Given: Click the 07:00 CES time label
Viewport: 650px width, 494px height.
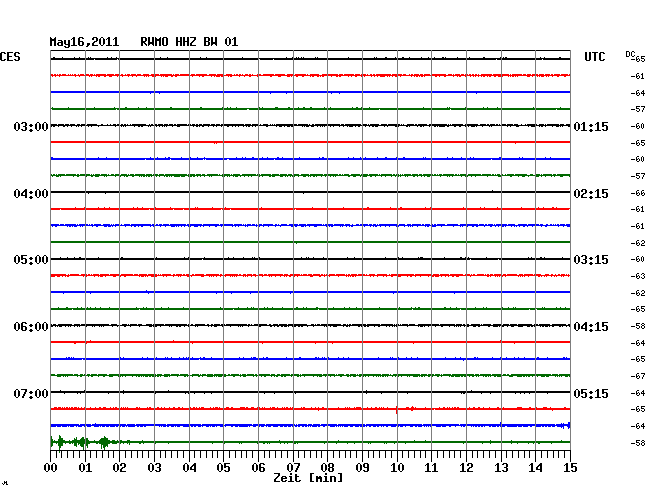Looking at the screenshot, I should coord(31,393).
